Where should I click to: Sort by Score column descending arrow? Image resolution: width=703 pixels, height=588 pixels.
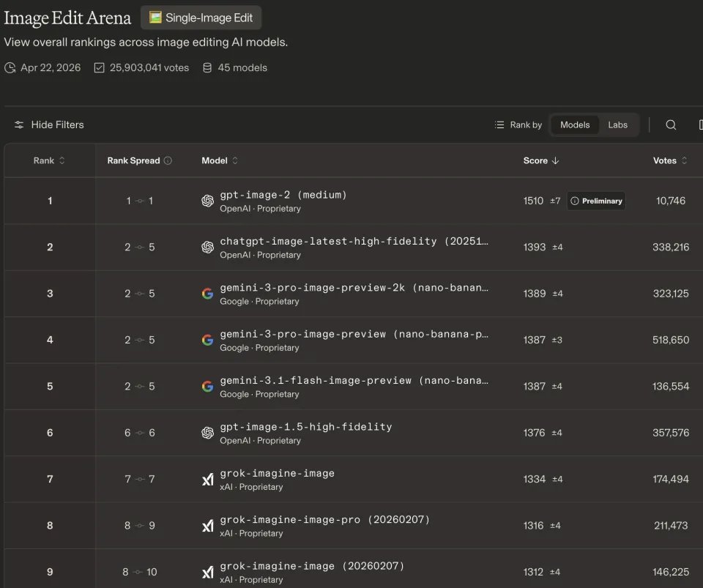tap(555, 160)
